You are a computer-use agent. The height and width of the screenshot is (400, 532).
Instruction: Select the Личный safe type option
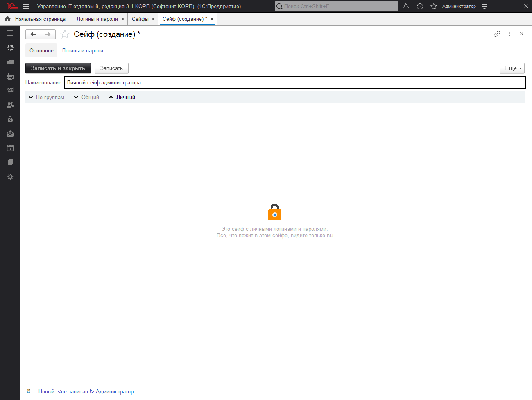pyautogui.click(x=125, y=98)
